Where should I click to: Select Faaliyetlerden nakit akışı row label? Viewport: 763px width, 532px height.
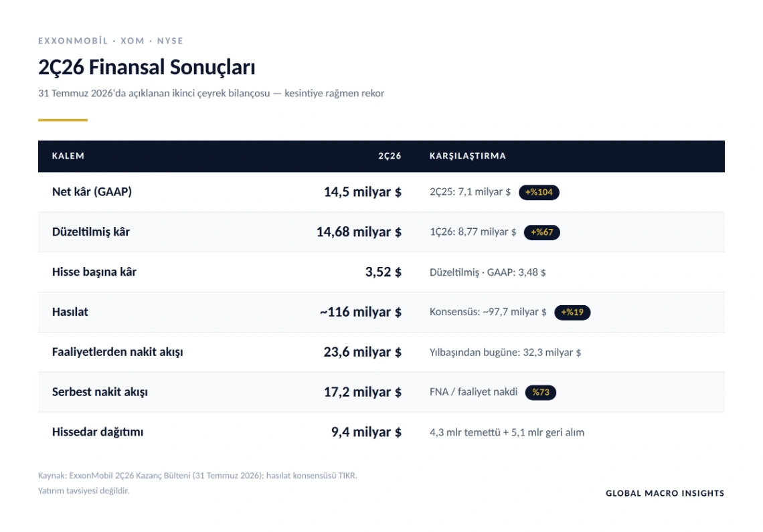[x=118, y=352]
